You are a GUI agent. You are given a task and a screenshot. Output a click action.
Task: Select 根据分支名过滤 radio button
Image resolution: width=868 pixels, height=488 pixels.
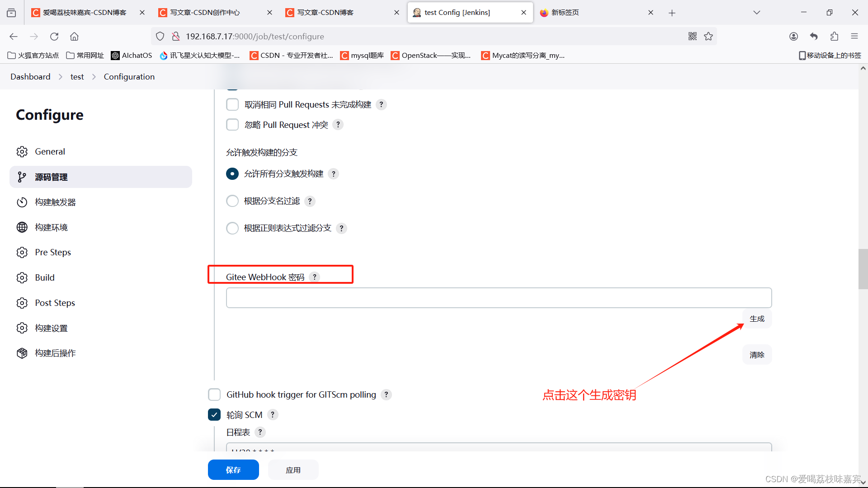[232, 201]
